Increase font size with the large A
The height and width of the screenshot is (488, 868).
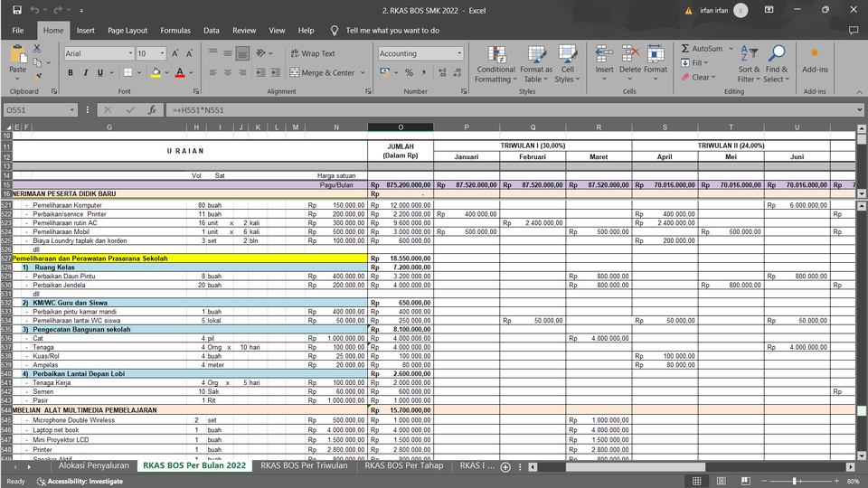click(175, 53)
